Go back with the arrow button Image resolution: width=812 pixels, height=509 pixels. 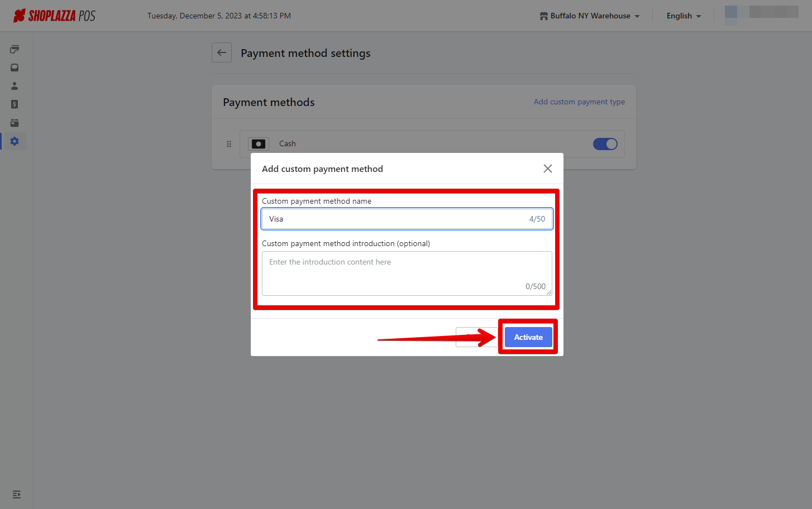coord(222,52)
